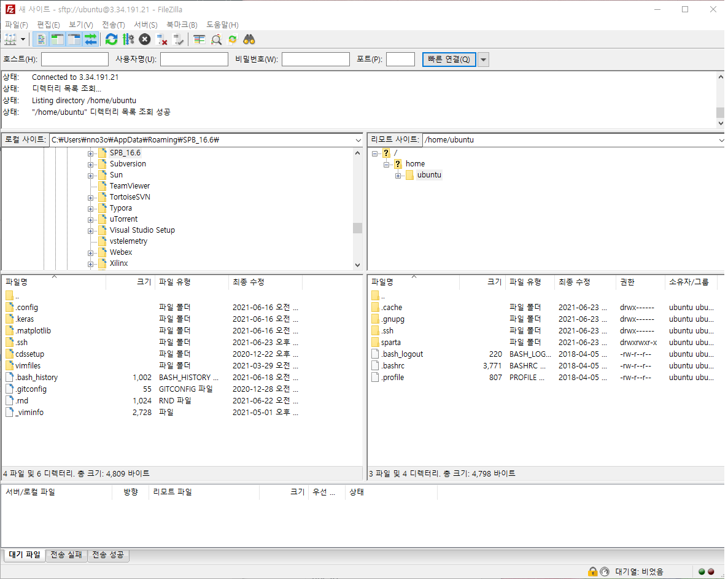This screenshot has height=579, width=728.
Task: Open the 파일(F) menu
Action: tap(16, 25)
